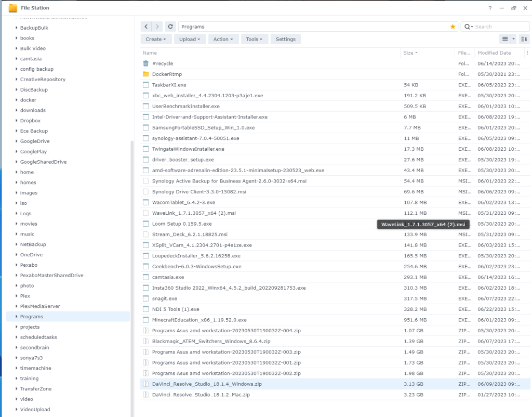The height and width of the screenshot is (417, 532).
Task: Open the sort order icon button
Action: 524,39
